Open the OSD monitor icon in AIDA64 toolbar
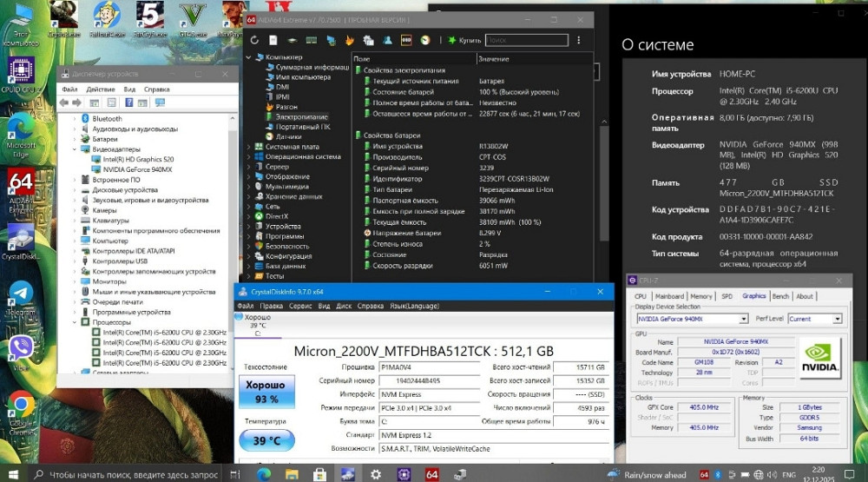868x482 pixels. [407, 40]
